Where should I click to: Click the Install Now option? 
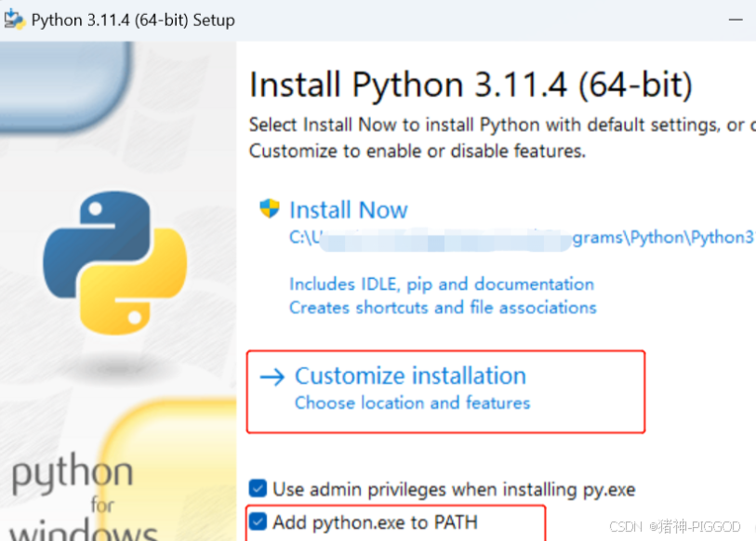coord(348,210)
